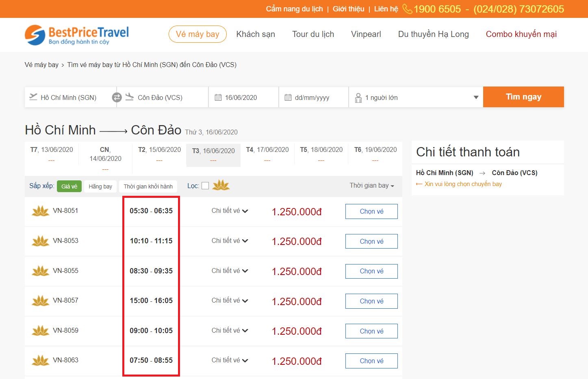
Task: Click the Tìm ngay search button
Action: coord(523,97)
